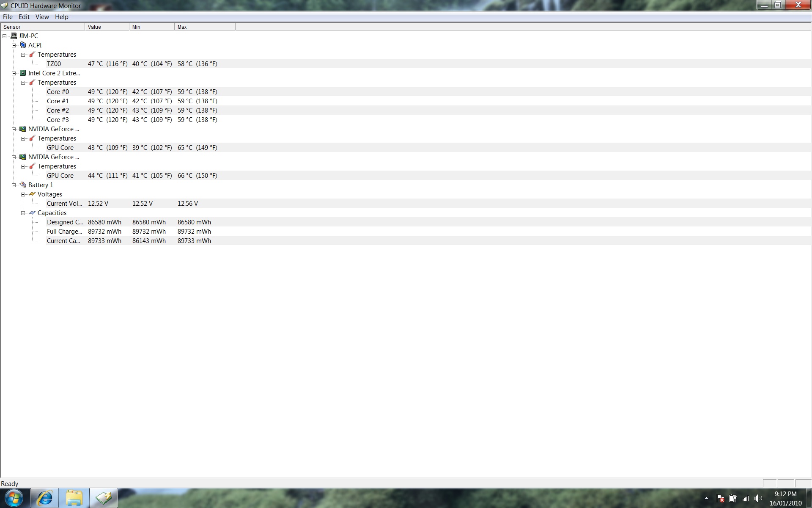Viewport: 812px width, 508px height.
Task: Select the GPU Core row reading 43 °C
Action: pyautogui.click(x=428, y=148)
